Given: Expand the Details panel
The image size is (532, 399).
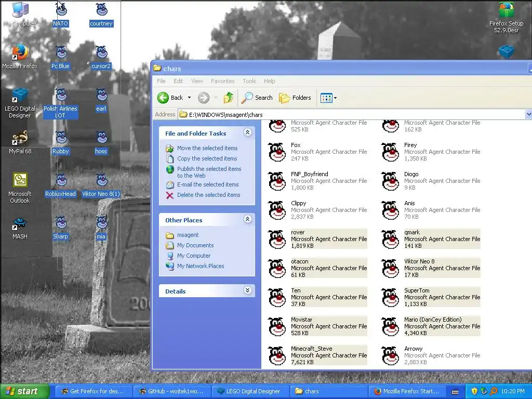Looking at the screenshot, I should [x=248, y=290].
